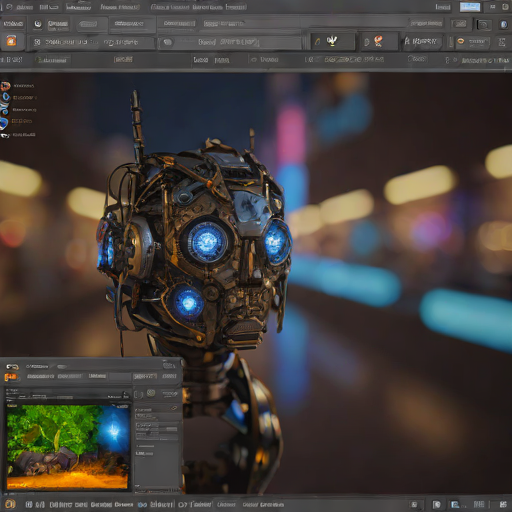Click the orange ring icon in the top-right toolbar
Screen dimensions: 512x512
[x=461, y=41]
